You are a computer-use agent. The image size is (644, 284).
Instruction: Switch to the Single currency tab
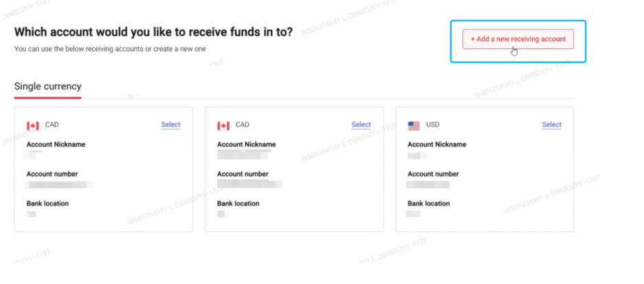[47, 87]
